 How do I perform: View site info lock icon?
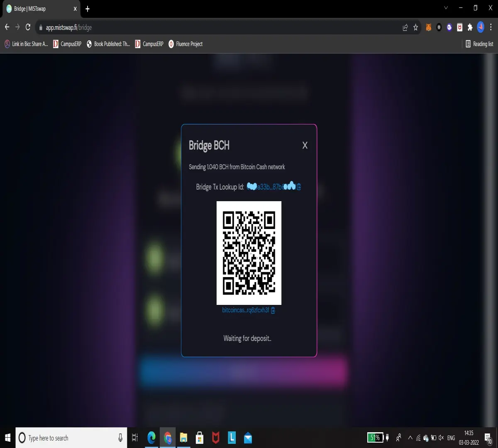(x=41, y=28)
